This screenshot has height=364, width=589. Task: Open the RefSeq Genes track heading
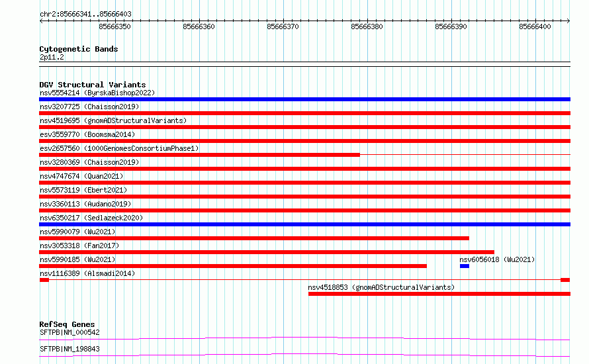[x=68, y=324]
